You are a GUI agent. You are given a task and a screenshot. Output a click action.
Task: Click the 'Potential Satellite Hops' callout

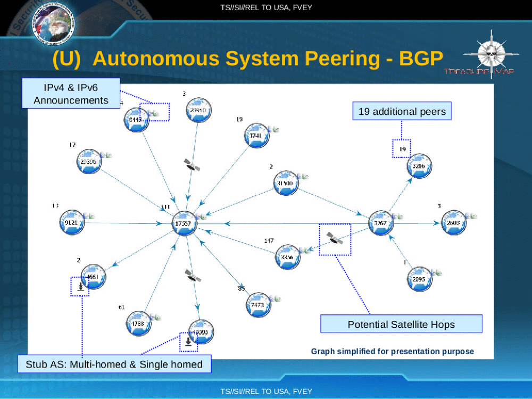pos(401,323)
